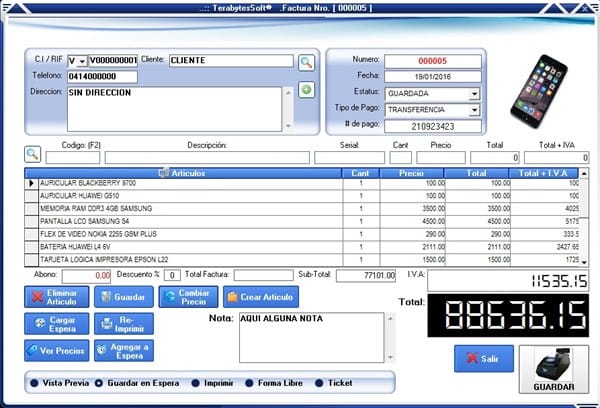The width and height of the screenshot is (600, 408).
Task: Click the smartphone picture
Action: tap(539, 91)
